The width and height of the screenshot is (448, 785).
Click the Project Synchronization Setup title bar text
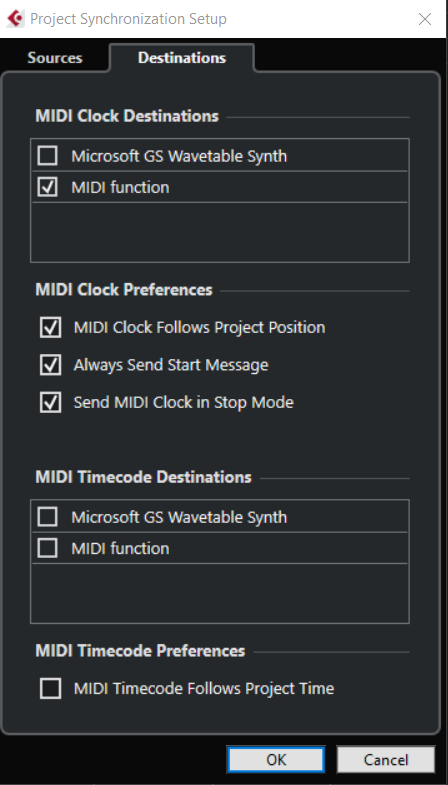[x=129, y=19]
